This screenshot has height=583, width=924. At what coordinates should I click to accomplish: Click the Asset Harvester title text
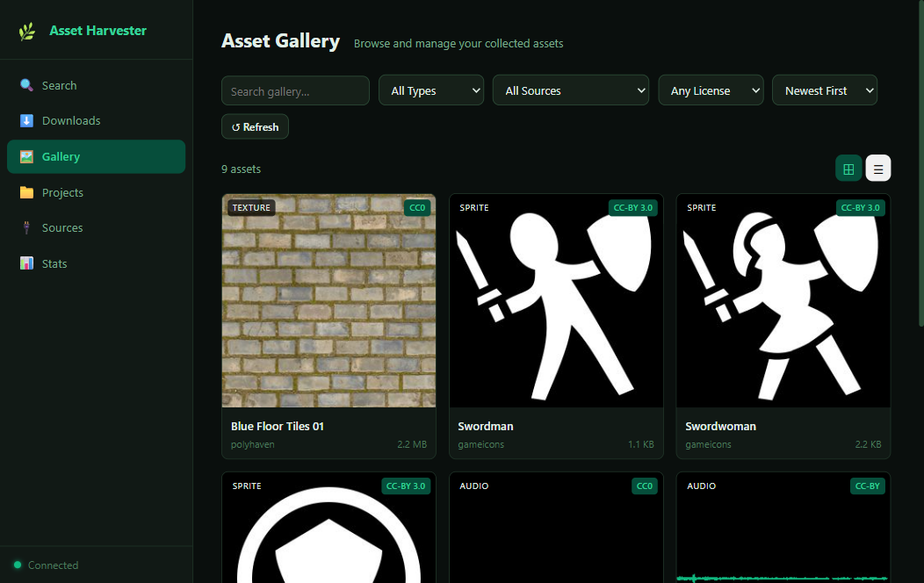[x=97, y=31]
